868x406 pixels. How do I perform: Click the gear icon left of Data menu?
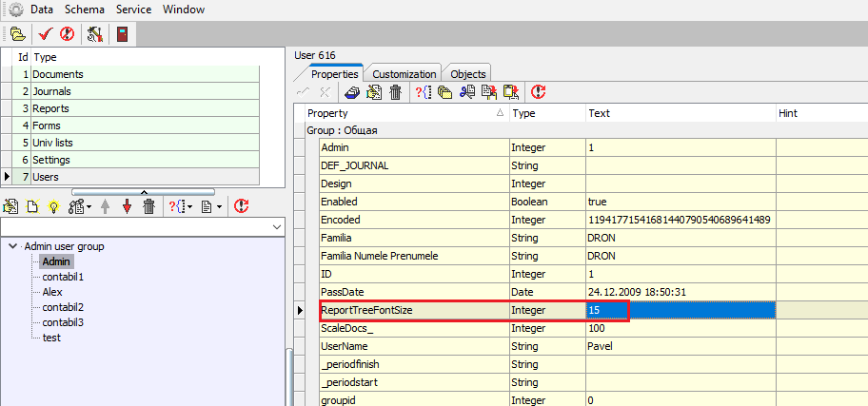click(x=16, y=10)
